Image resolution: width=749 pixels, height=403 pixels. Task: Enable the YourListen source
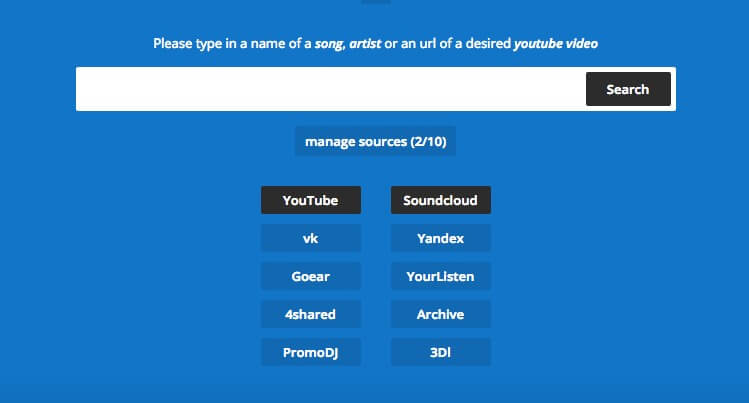[x=440, y=276]
